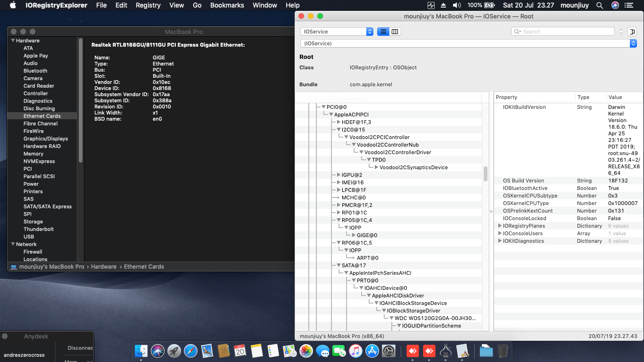Open Contacts book icon in Dock

tap(224, 351)
